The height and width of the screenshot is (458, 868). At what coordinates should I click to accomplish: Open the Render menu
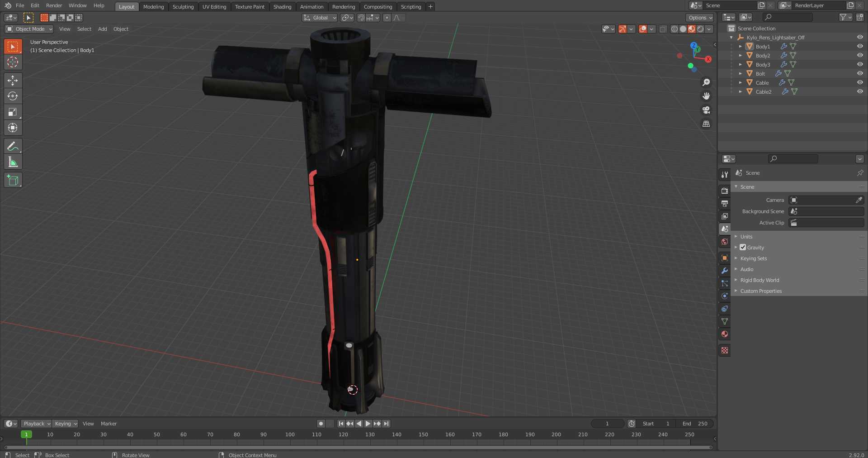(x=54, y=5)
